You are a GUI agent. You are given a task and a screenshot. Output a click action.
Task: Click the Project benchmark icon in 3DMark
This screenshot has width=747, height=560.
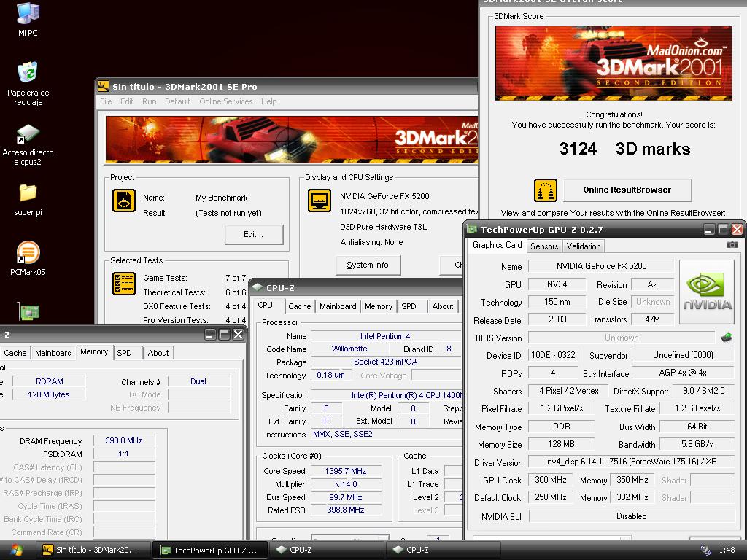pos(124,201)
